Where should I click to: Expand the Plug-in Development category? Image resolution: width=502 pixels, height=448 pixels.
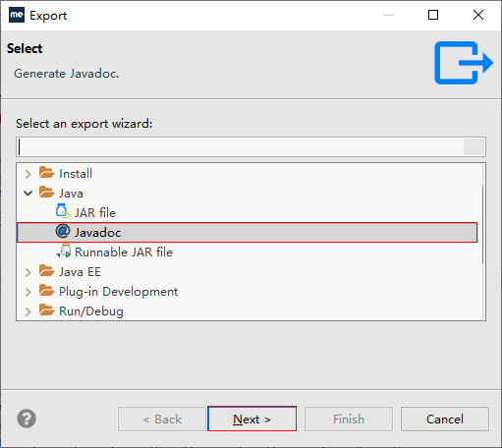tap(28, 292)
